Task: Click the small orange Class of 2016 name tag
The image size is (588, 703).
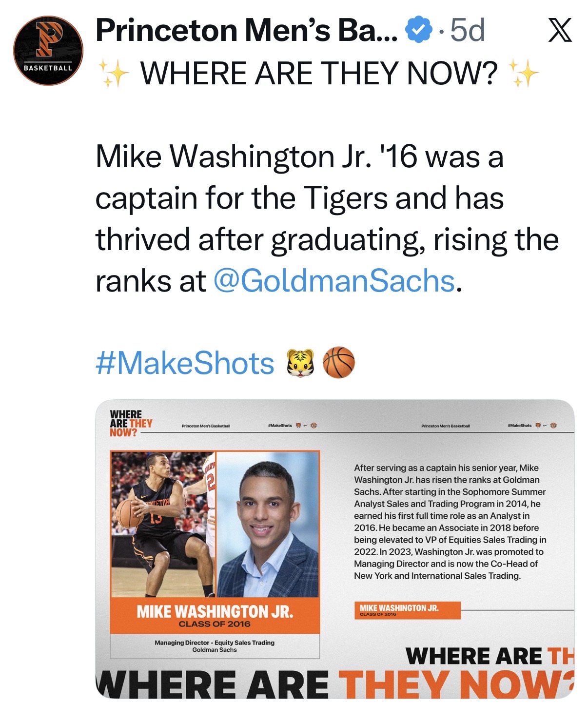Action: tap(407, 610)
